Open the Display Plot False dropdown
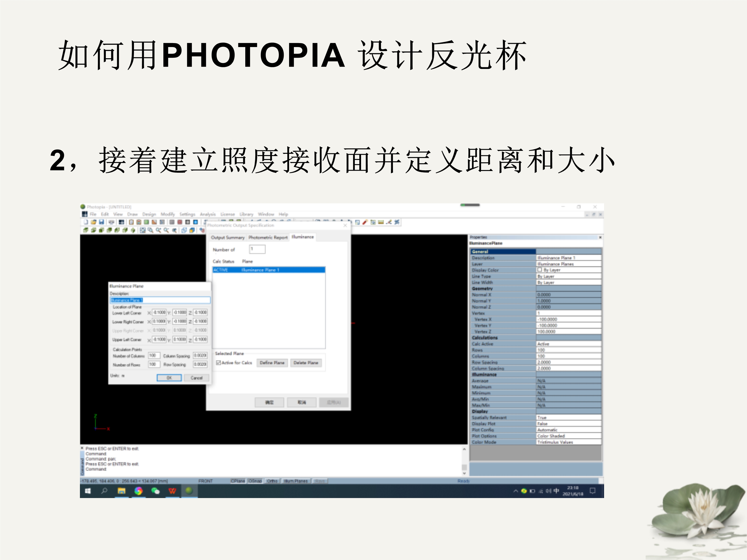The height and width of the screenshot is (560, 747). coord(568,424)
